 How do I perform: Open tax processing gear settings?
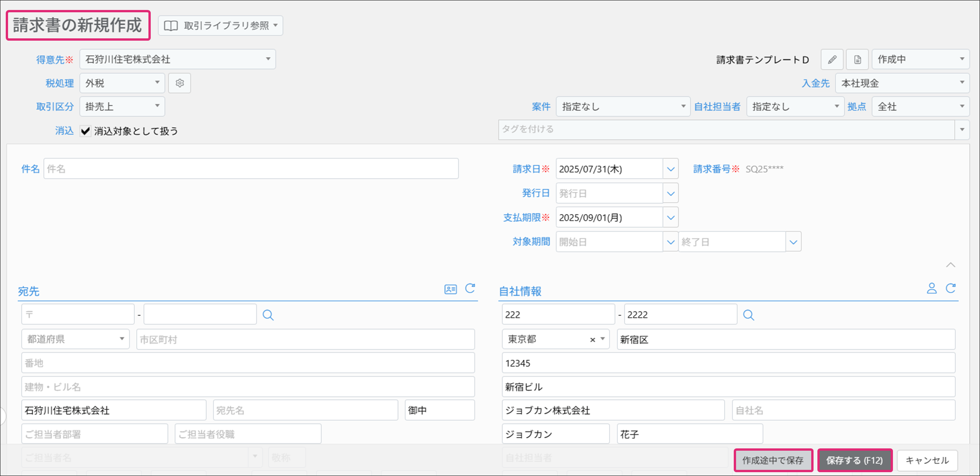point(180,83)
